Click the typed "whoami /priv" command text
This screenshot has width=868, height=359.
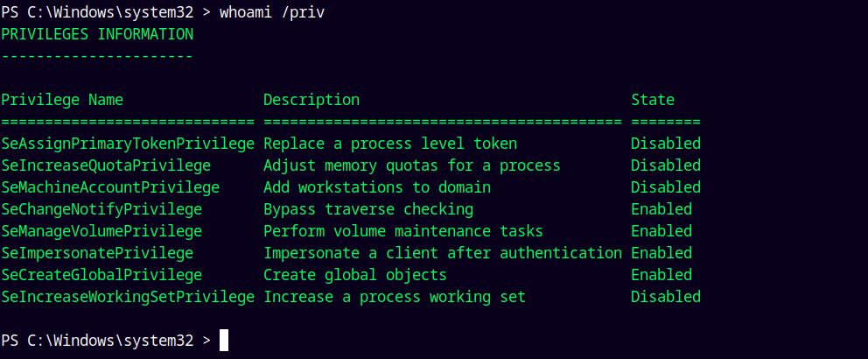(x=281, y=12)
